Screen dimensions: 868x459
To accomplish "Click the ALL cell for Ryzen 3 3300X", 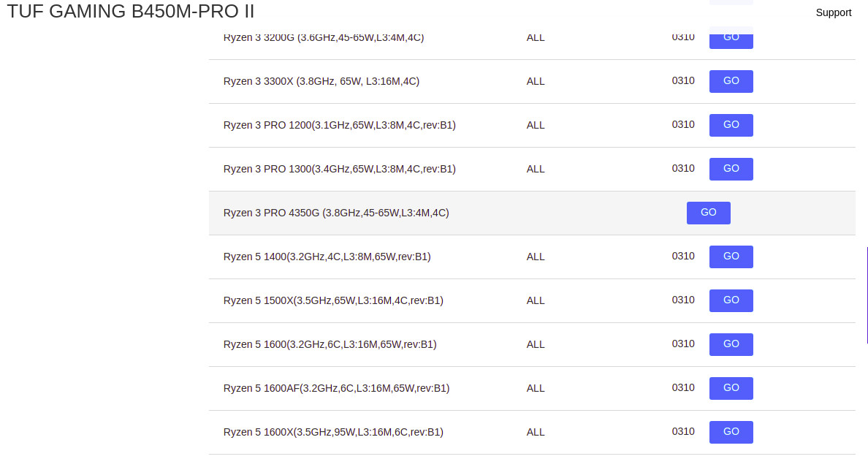I will pos(536,81).
